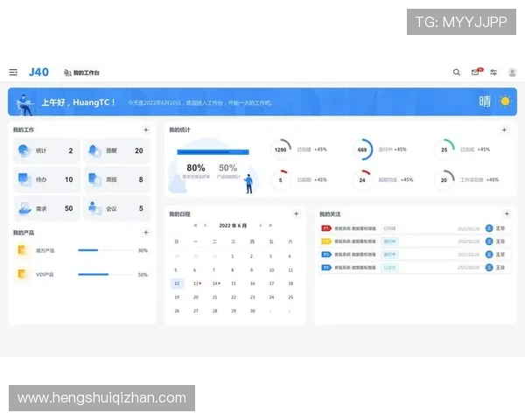The width and height of the screenshot is (525, 420).
Task: Toggle the hamburger sidebar menu
Action: (13, 73)
